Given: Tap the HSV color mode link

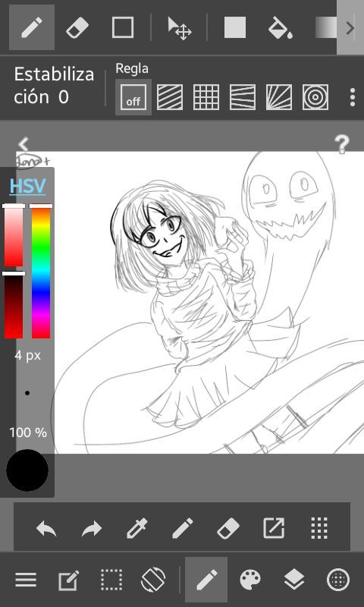Looking at the screenshot, I should click(x=27, y=186).
